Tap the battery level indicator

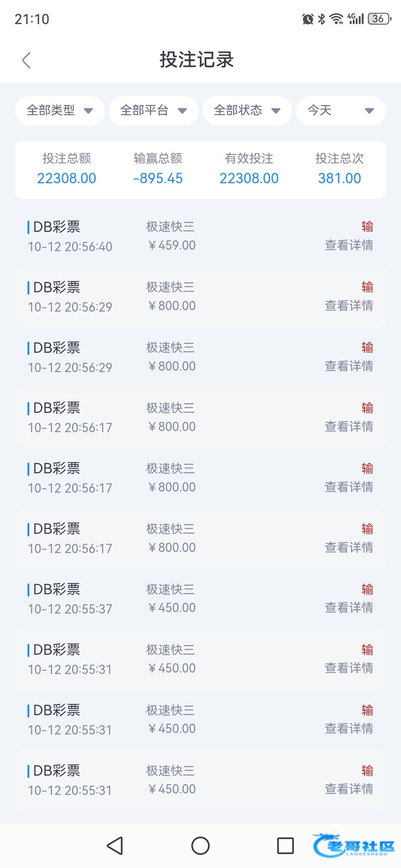point(379,19)
